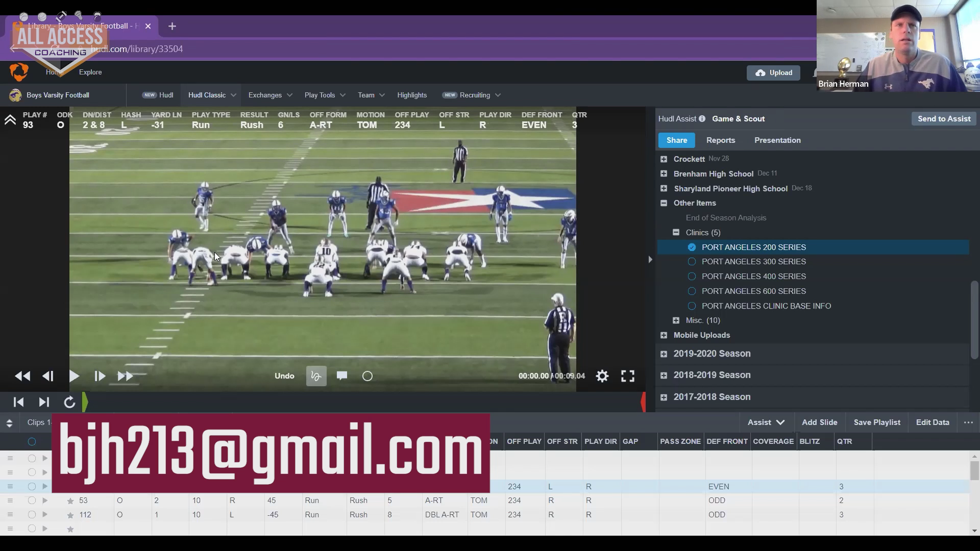Viewport: 980px width, 551px height.
Task: Click Save Playlist button
Action: (x=877, y=422)
